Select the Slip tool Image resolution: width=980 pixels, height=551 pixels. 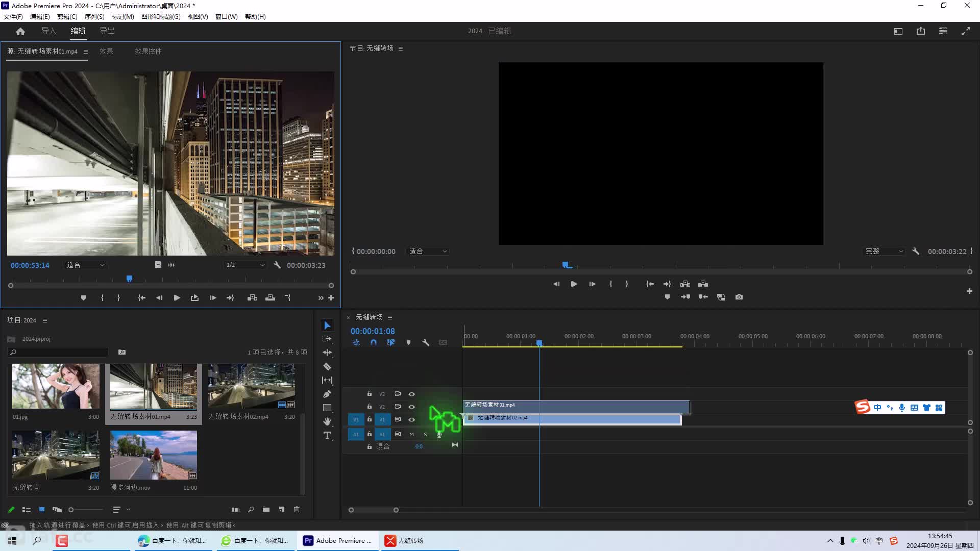tap(327, 380)
